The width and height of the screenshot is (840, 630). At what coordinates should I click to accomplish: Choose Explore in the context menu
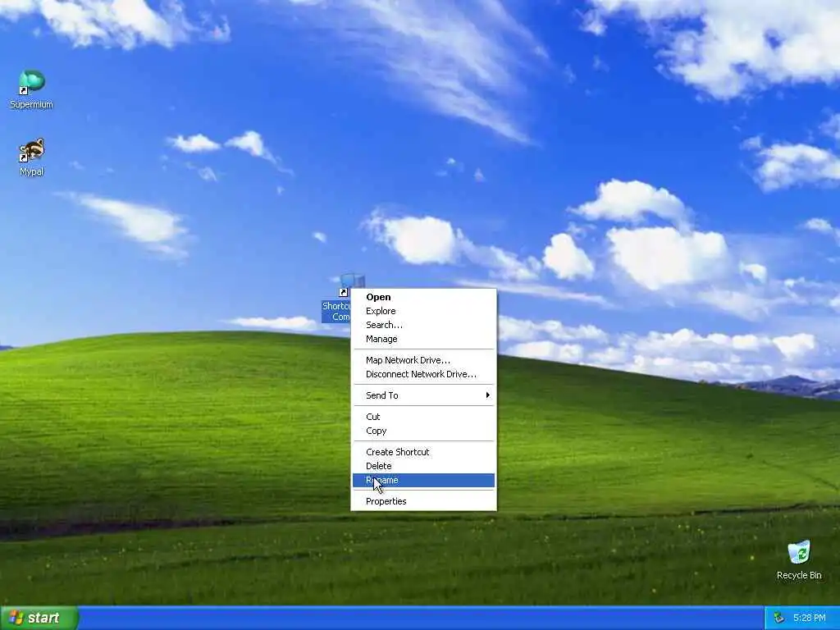423,311
